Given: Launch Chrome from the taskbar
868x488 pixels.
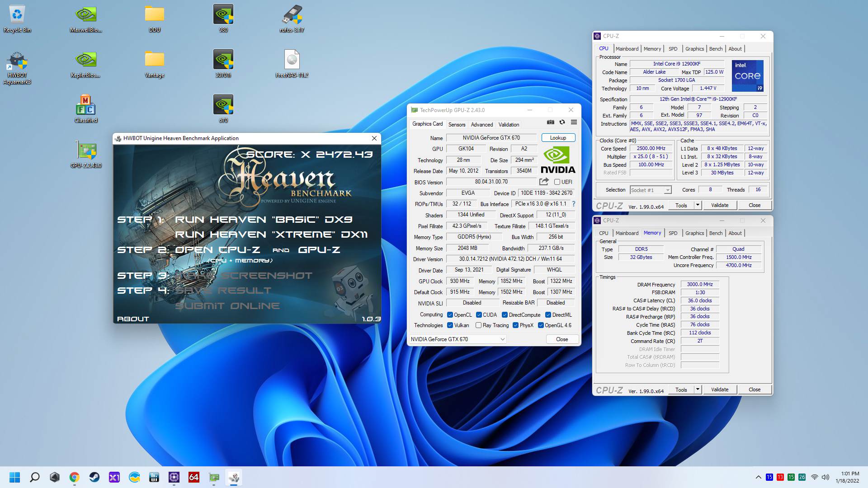Looking at the screenshot, I should pos(75,477).
